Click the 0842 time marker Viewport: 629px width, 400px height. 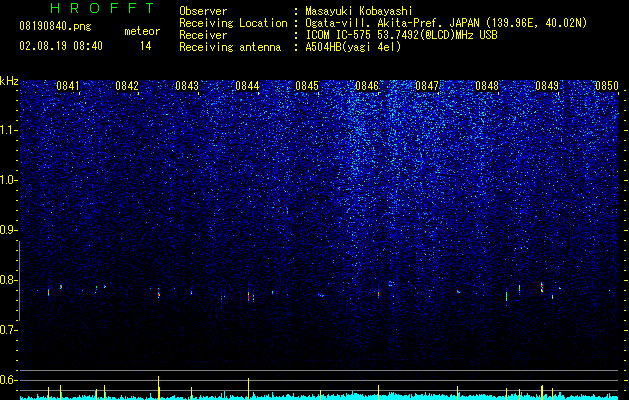[127, 85]
